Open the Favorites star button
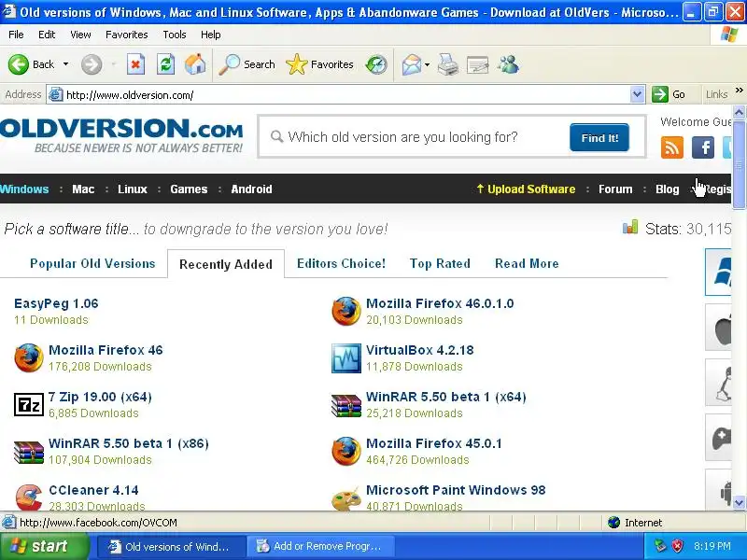This screenshot has width=747, height=560. [x=319, y=64]
